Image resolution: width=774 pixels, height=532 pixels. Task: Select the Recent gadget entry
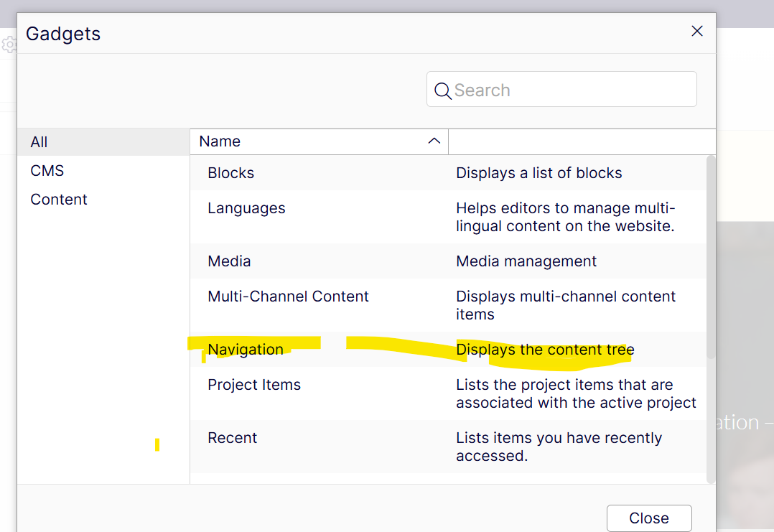(x=232, y=438)
